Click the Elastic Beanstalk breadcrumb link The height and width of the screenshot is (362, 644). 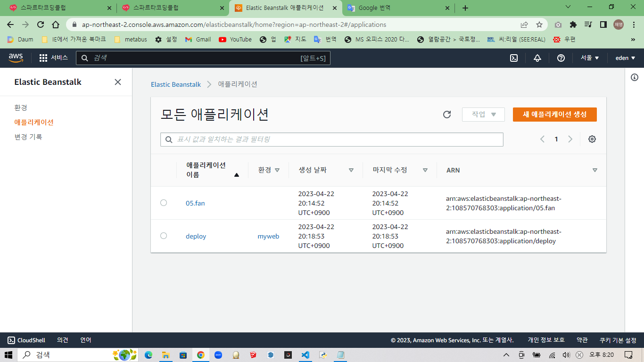click(176, 84)
